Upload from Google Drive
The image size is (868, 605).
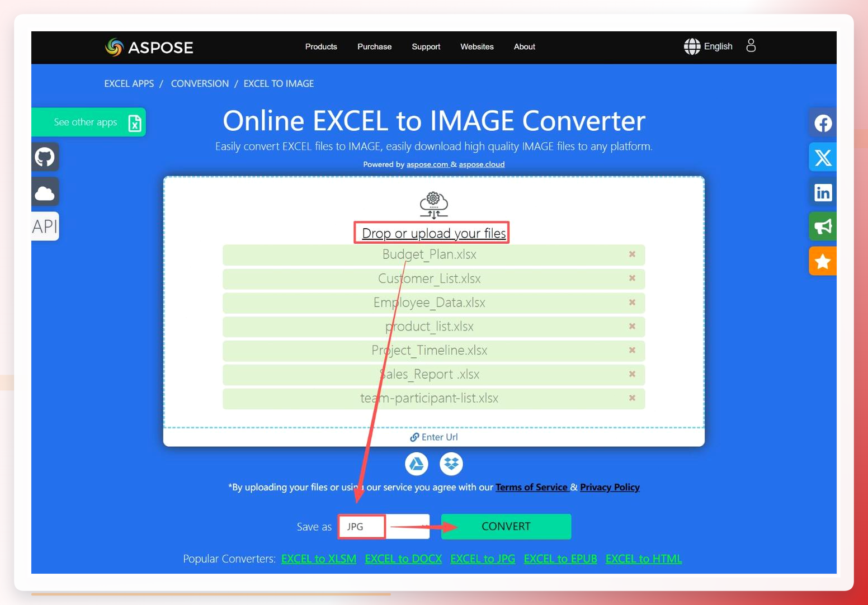coord(417,464)
